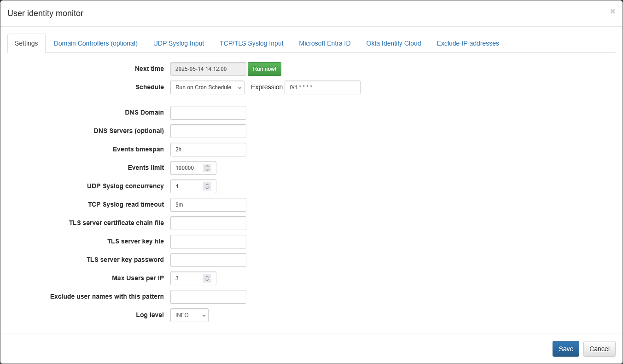
Task: Close the dialog with the X icon
Action: 612,12
